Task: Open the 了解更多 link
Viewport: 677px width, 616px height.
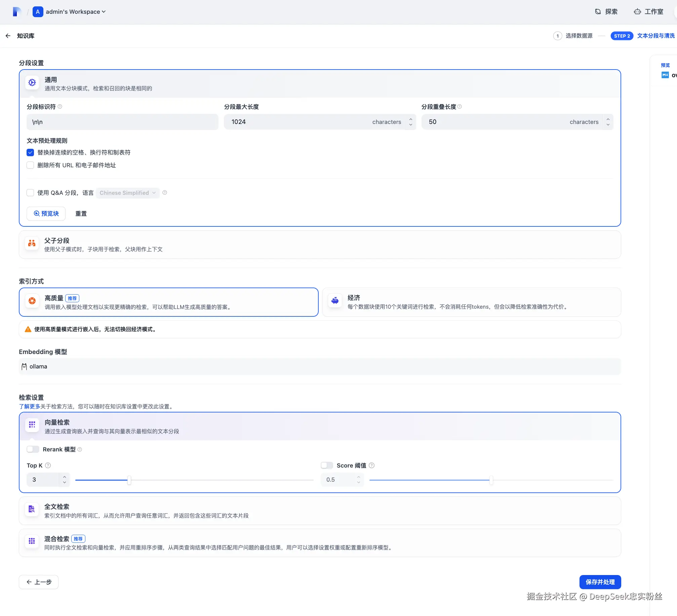Action: click(x=30, y=406)
